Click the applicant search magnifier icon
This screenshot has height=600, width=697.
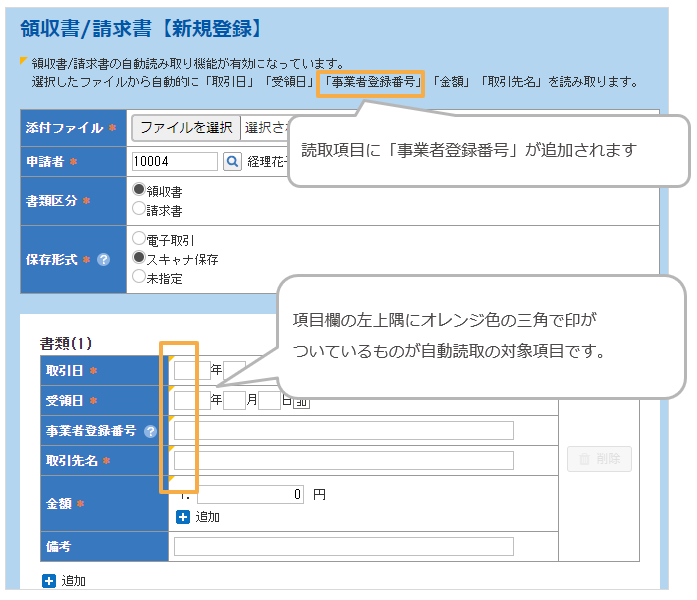(x=231, y=162)
